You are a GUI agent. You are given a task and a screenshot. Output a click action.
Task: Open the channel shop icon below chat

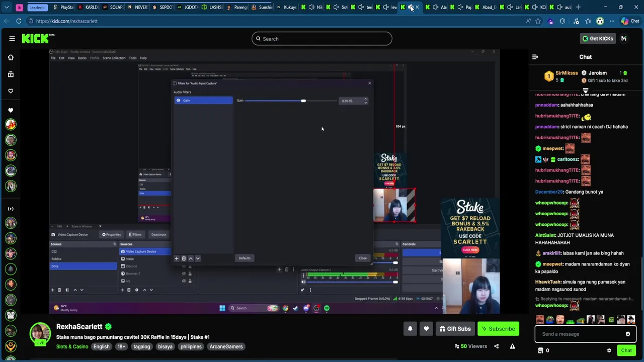coord(540,350)
